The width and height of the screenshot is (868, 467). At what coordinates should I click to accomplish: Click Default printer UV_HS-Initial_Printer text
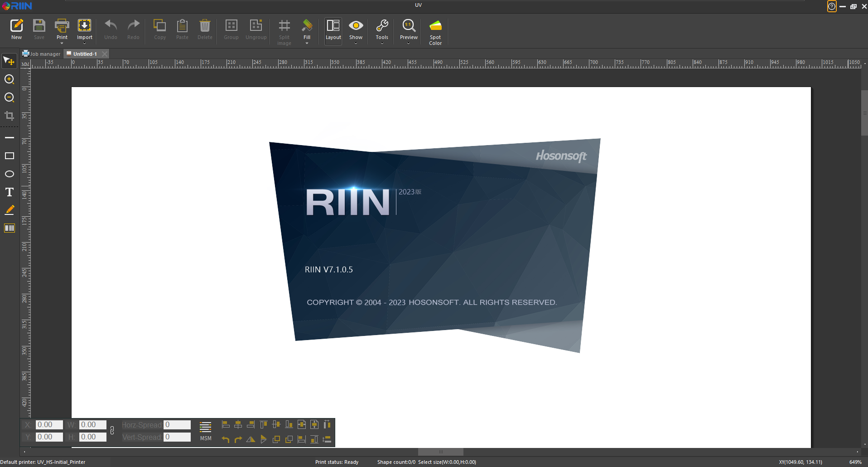click(x=43, y=462)
